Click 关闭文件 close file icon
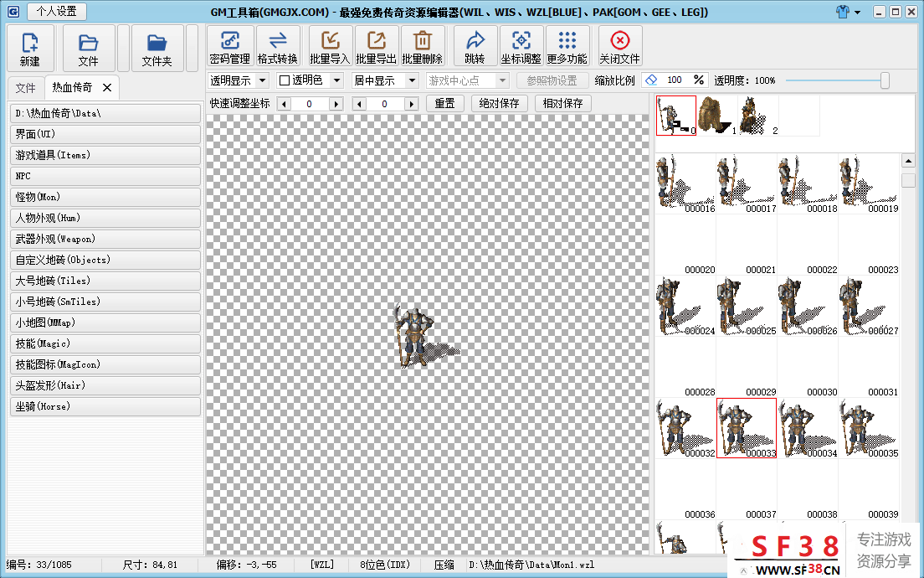The width and height of the screenshot is (924, 578). tap(619, 47)
